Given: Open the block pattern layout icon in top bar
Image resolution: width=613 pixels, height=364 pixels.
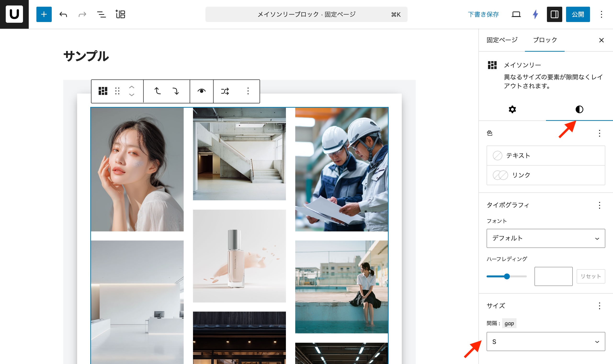Looking at the screenshot, I should click(120, 14).
